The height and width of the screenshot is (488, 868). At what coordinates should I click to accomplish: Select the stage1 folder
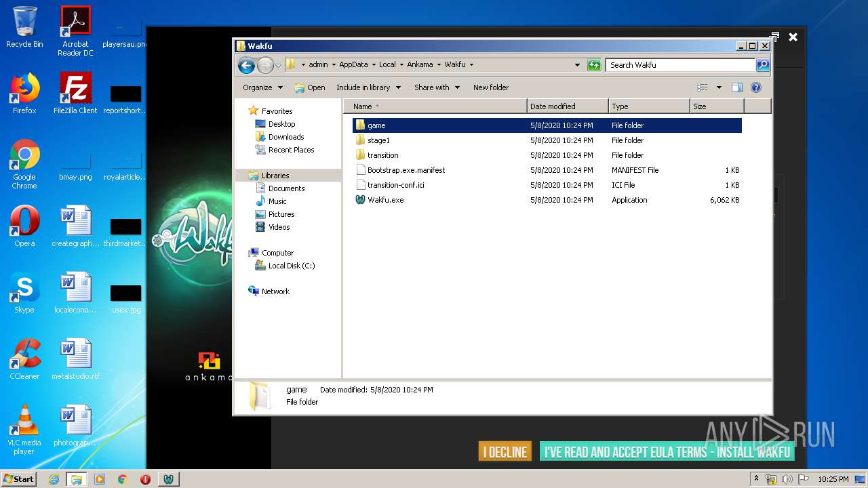click(x=547, y=140)
